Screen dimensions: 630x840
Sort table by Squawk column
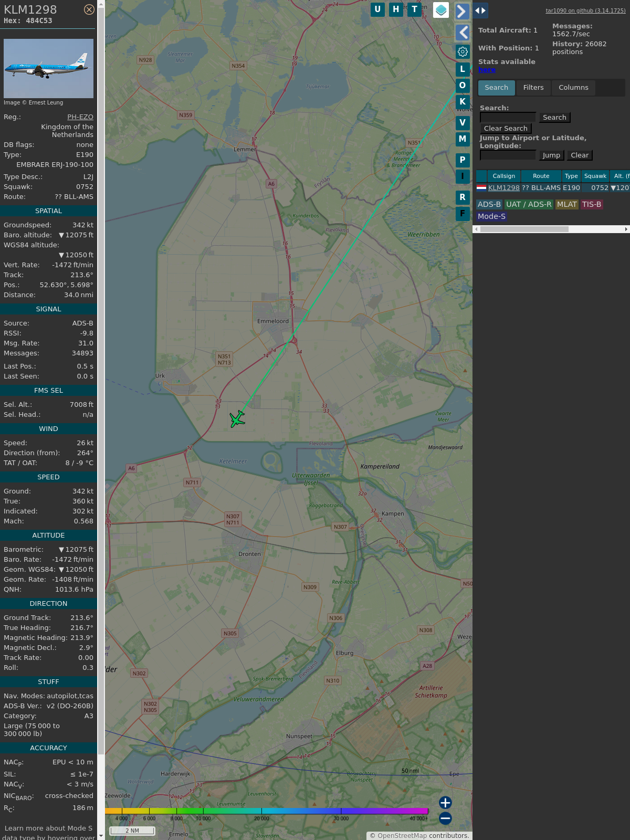point(595,176)
